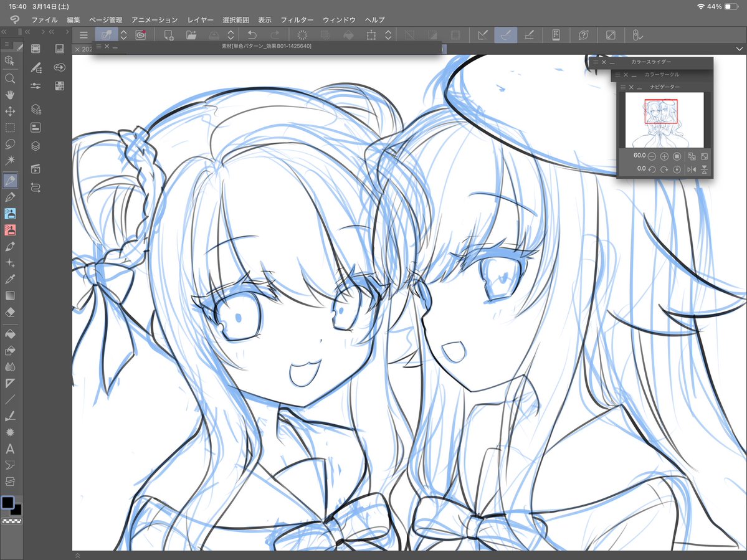
Task: Pick the Auto Select magic wand tool
Action: tap(10, 160)
